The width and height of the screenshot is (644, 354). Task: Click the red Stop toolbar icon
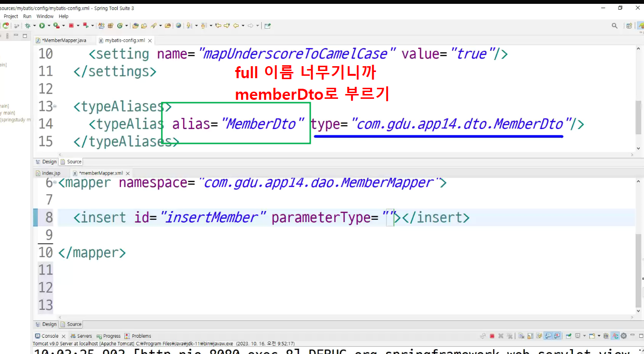coord(71,25)
